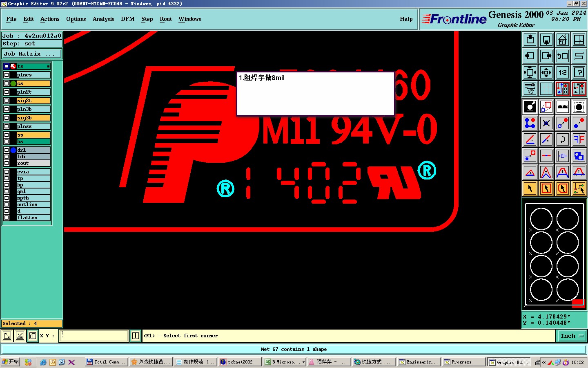Click the red-blue horizontal line tool icon

[x=546, y=156]
